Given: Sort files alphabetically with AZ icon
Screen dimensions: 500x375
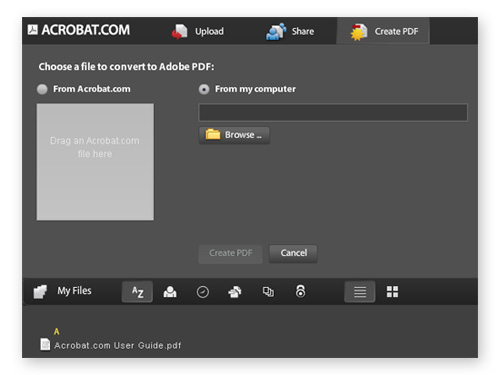Looking at the screenshot, I should click(x=137, y=292).
